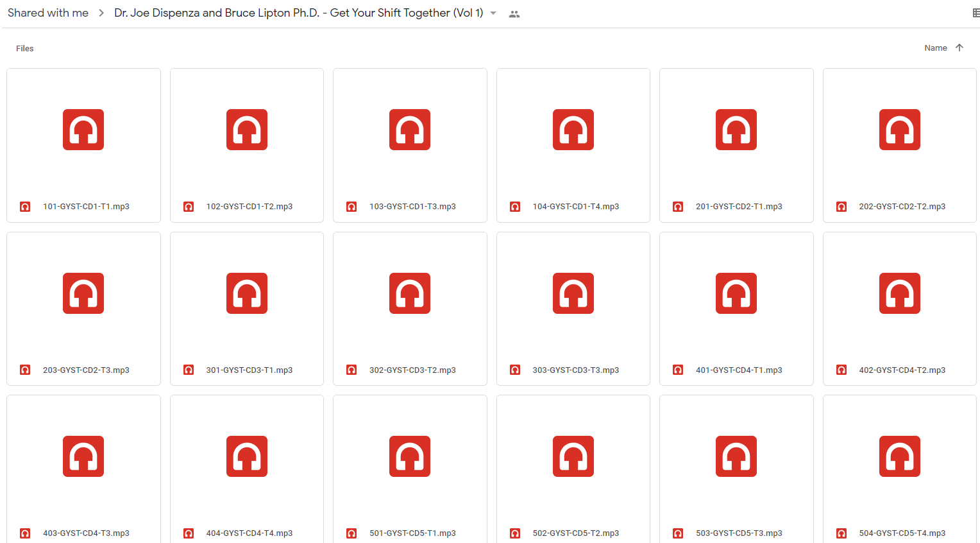Click the small audio icon beside 104-GYST-CD1-T4.mp3
This screenshot has height=543, width=980.
pyautogui.click(x=515, y=207)
